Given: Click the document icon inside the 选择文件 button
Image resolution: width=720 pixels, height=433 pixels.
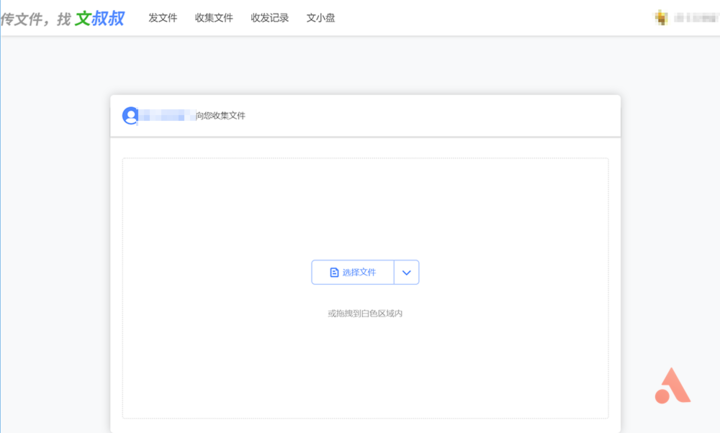Looking at the screenshot, I should coord(334,272).
